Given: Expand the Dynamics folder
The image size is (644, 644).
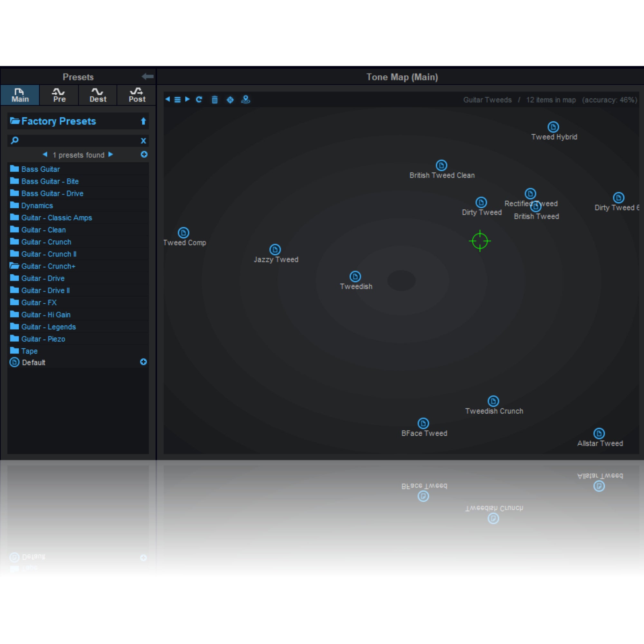Looking at the screenshot, I should (78, 205).
